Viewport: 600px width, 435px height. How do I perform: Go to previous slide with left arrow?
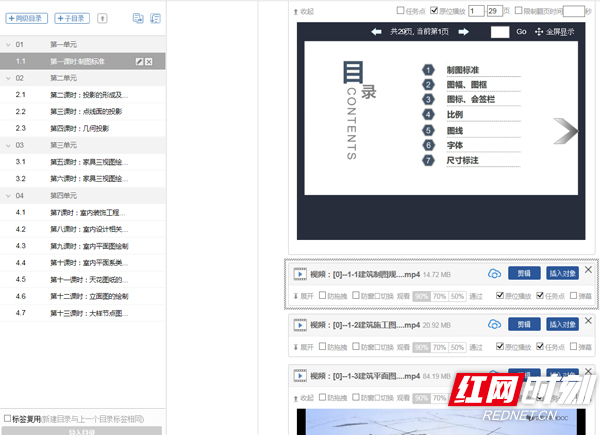click(x=377, y=32)
